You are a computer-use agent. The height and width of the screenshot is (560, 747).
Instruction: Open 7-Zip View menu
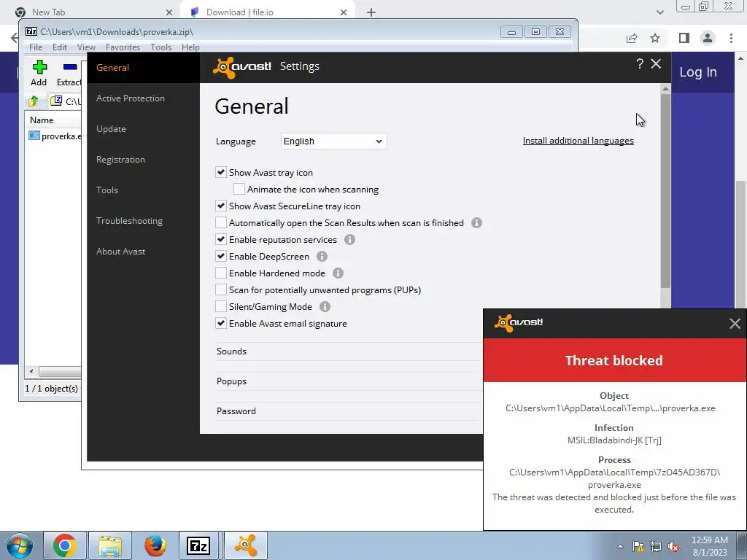pos(86,47)
